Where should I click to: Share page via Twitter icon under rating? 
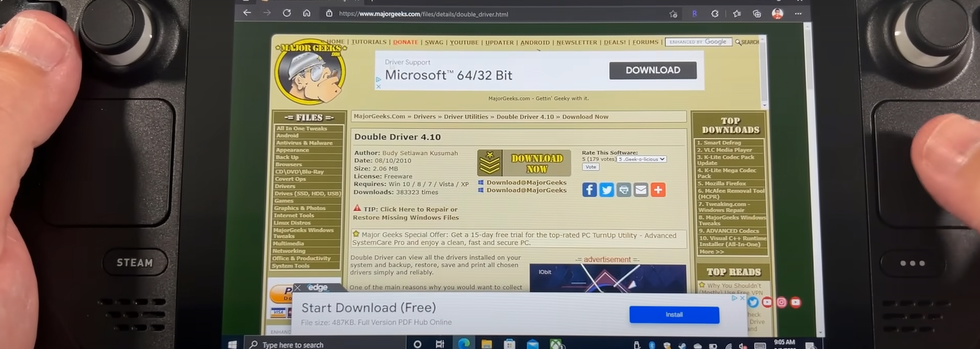click(606, 189)
